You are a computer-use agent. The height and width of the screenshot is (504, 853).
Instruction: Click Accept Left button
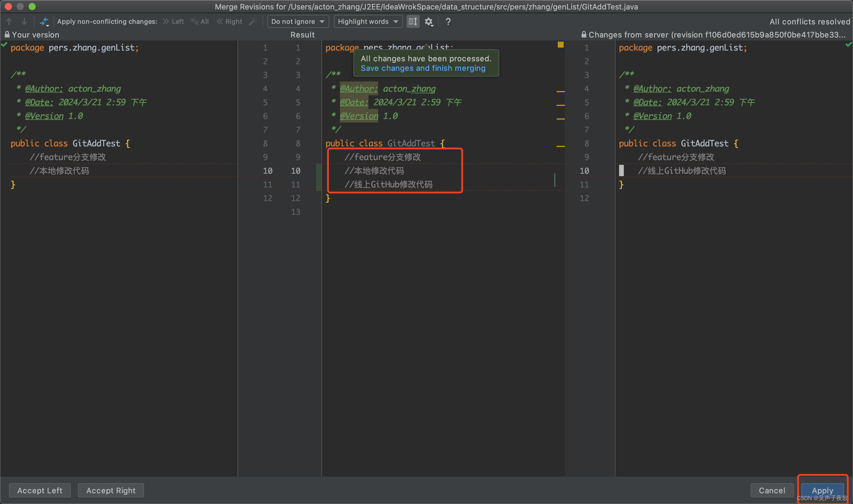pyautogui.click(x=40, y=490)
